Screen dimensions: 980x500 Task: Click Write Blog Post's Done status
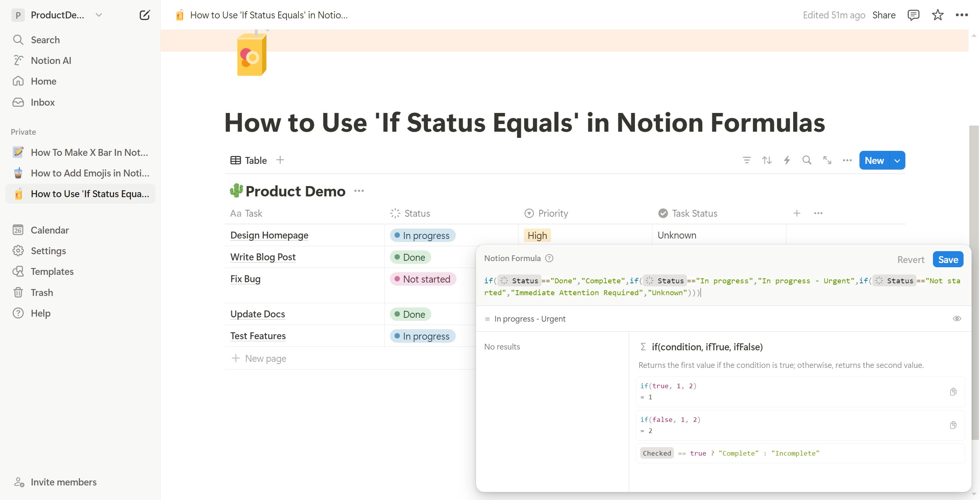[410, 257]
